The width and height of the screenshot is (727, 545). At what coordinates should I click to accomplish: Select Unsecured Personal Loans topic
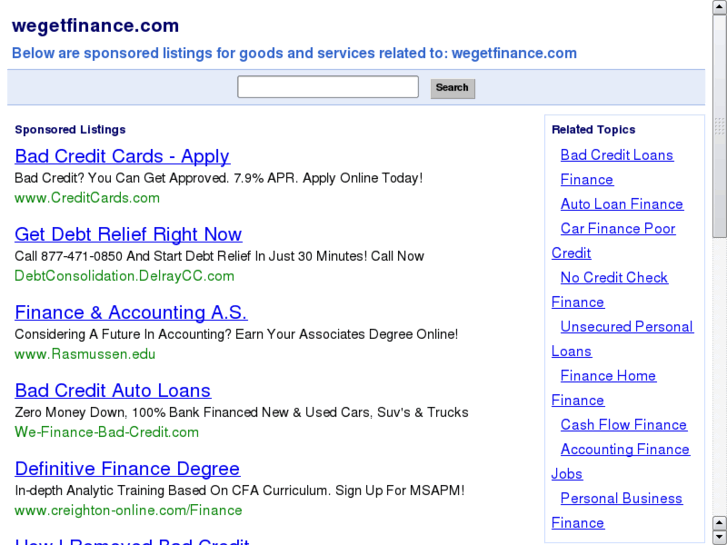point(627,327)
